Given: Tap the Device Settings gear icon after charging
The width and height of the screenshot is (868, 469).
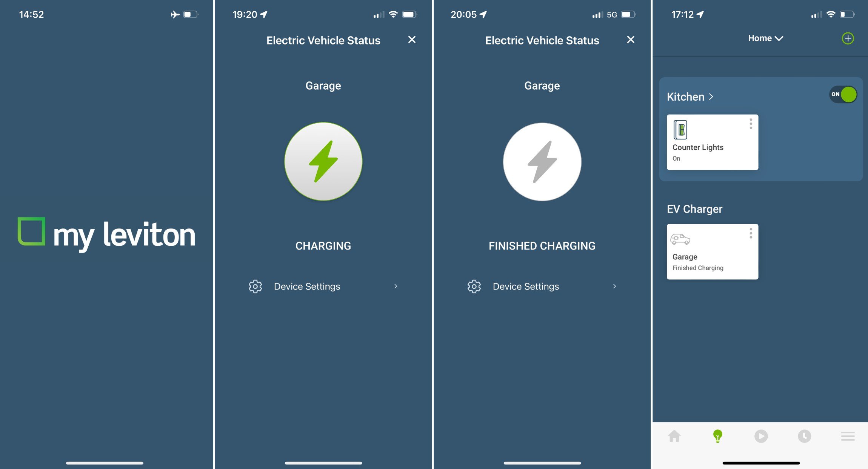Looking at the screenshot, I should (474, 285).
